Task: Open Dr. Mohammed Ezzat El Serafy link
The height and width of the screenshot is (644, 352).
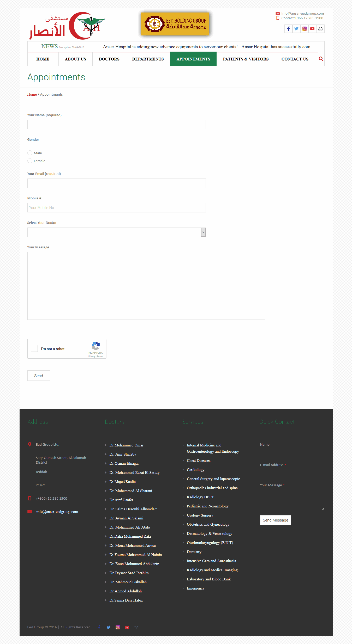Action: (x=134, y=473)
